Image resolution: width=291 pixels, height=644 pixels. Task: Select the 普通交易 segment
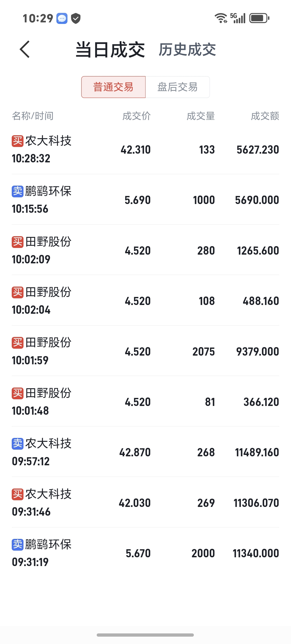click(113, 87)
